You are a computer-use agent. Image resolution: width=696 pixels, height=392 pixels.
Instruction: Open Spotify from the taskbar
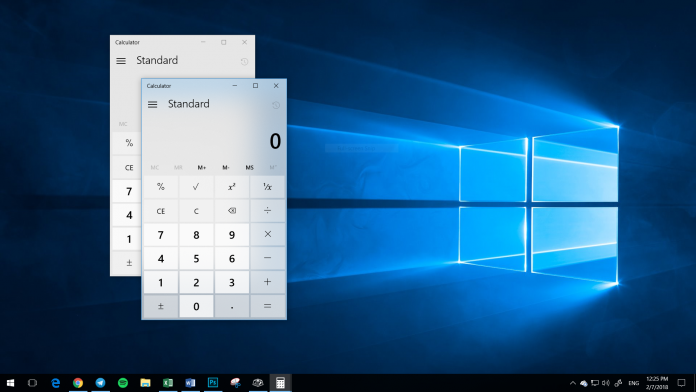tap(123, 383)
